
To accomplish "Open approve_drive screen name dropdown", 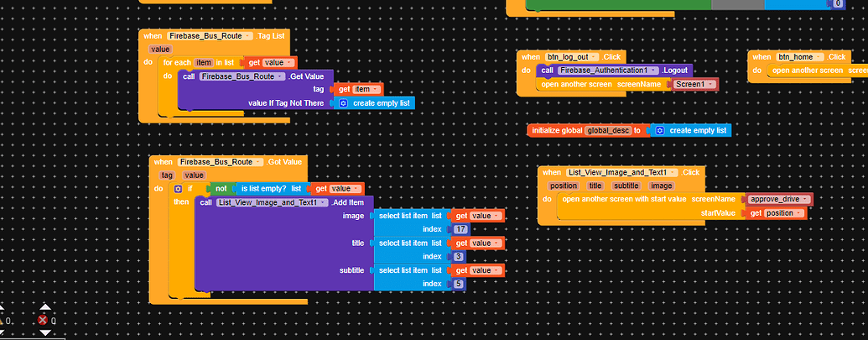I will 779,199.
